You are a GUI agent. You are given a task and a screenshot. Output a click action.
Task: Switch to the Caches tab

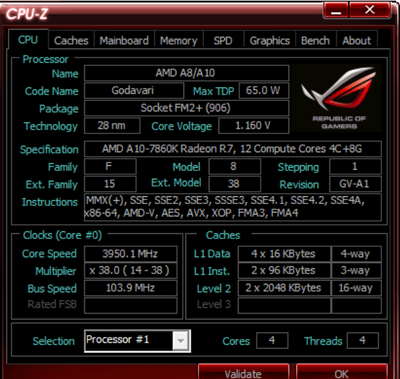[71, 40]
